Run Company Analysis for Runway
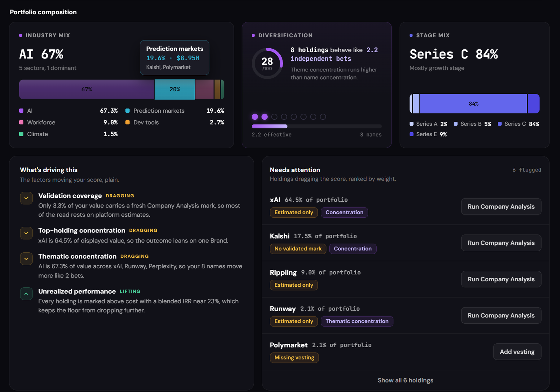 (x=501, y=315)
